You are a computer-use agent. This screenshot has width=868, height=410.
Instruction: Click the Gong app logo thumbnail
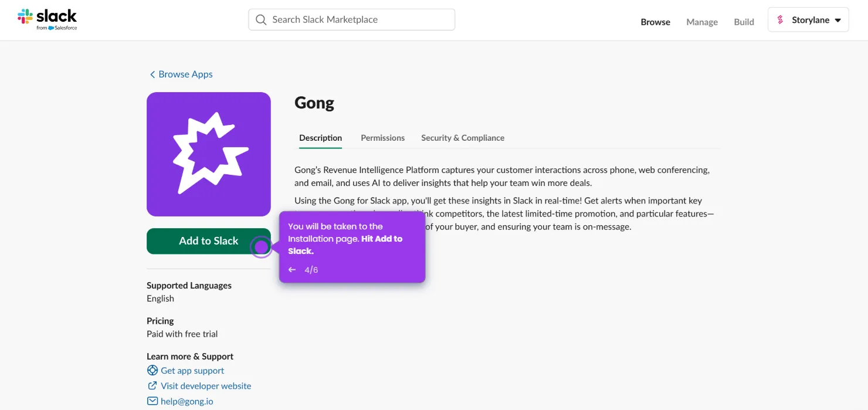209,154
